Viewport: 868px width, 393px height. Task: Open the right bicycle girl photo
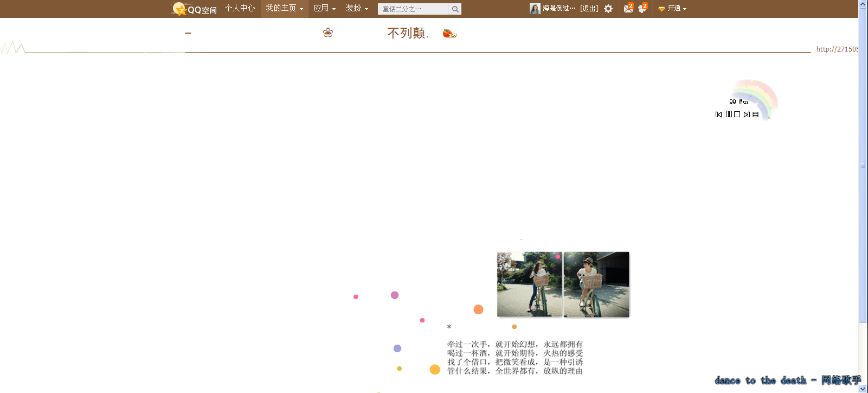(x=596, y=284)
